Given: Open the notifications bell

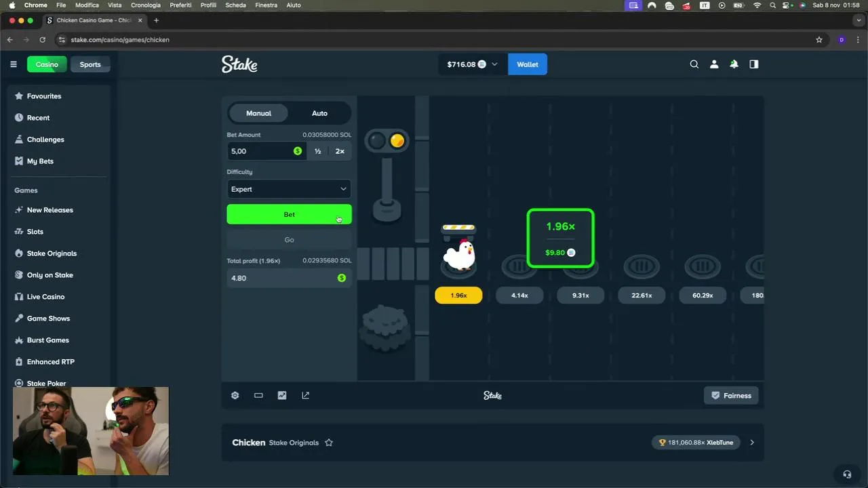Looking at the screenshot, I should pyautogui.click(x=734, y=64).
